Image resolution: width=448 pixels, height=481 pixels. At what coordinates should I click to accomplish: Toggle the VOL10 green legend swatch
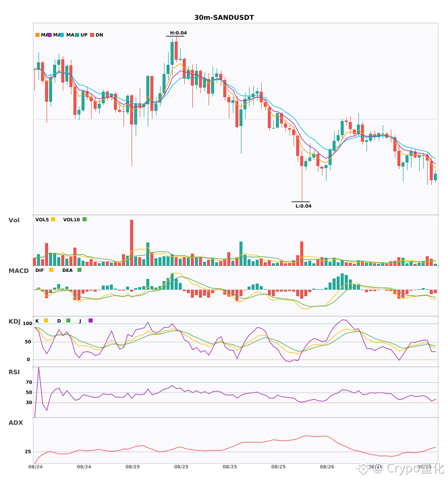pos(85,219)
